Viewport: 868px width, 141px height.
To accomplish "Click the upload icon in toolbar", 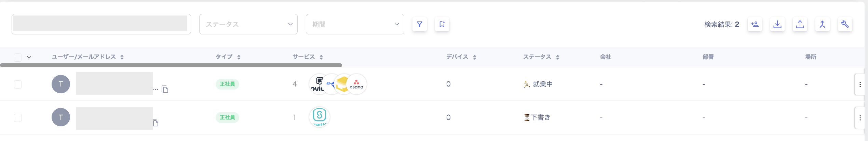I will 800,24.
